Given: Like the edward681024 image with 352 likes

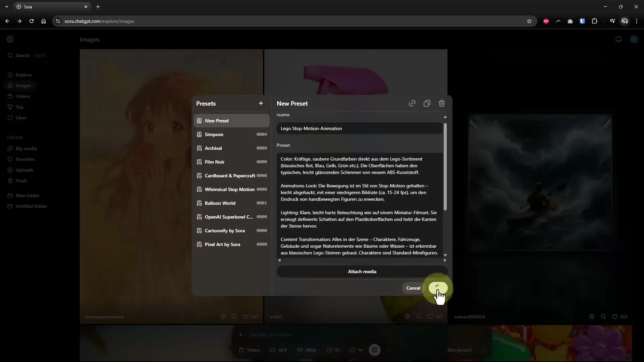Looking at the screenshot, I should coord(615,316).
